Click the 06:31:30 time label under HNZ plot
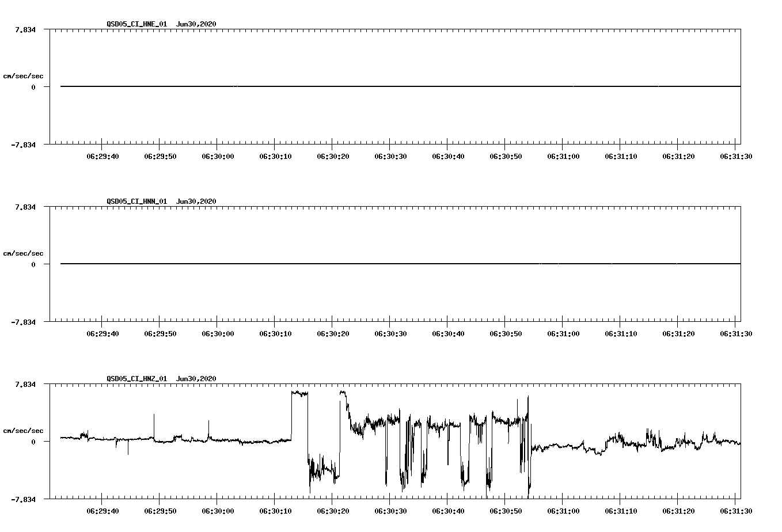 point(736,511)
